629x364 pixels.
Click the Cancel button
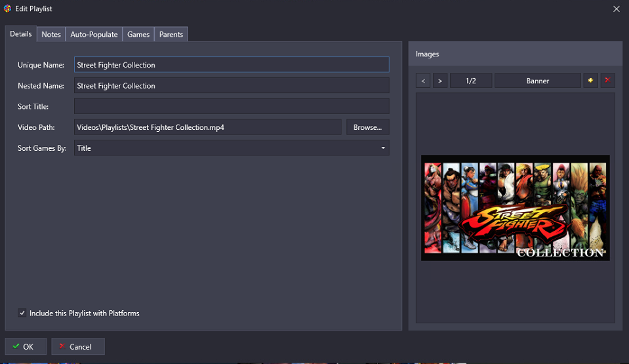click(x=78, y=346)
